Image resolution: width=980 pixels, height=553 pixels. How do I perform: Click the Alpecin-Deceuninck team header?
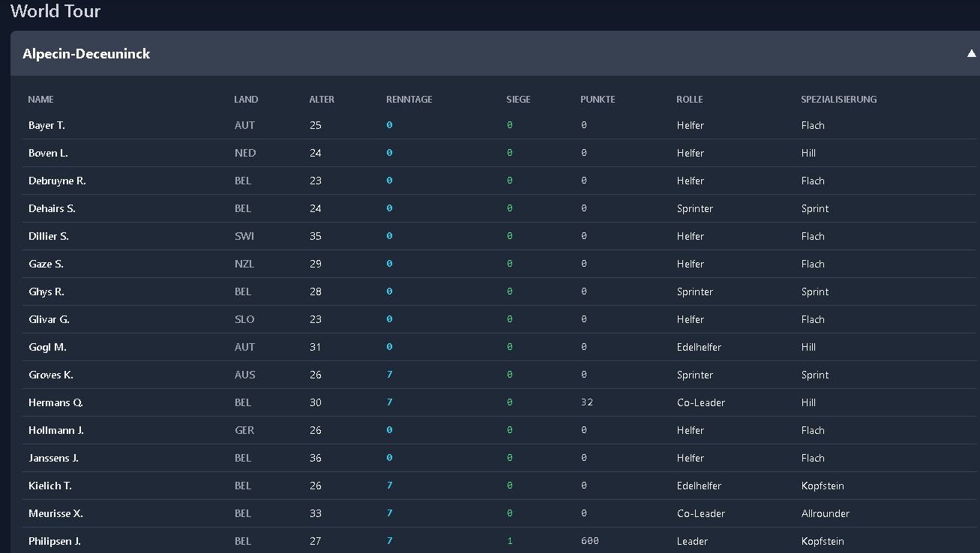point(86,54)
